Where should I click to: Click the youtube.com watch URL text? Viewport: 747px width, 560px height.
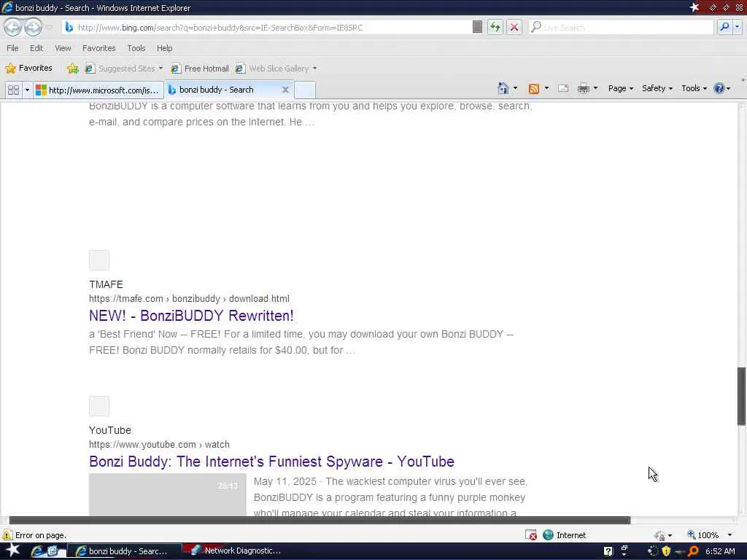coord(159,444)
